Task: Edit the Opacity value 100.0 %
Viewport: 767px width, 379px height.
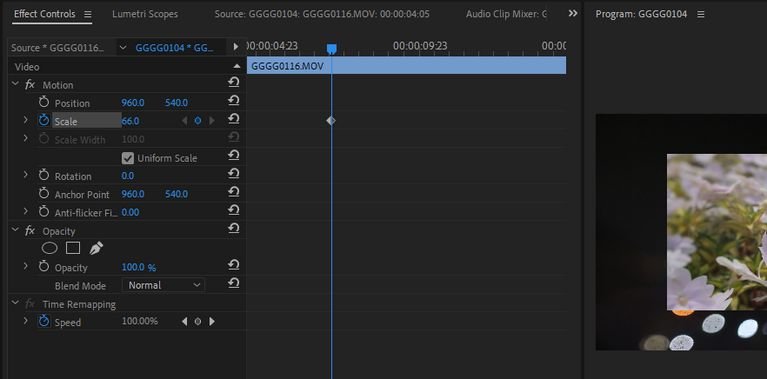Action: 138,268
